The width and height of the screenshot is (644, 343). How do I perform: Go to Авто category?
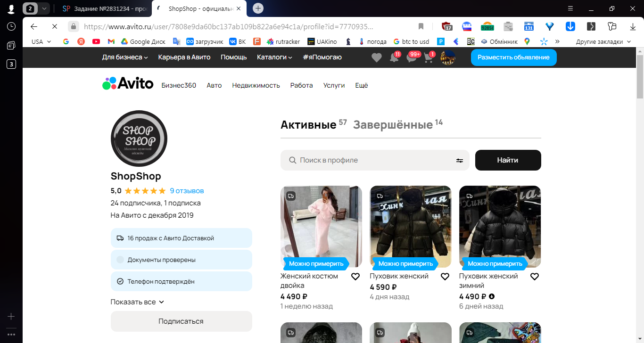pos(214,85)
